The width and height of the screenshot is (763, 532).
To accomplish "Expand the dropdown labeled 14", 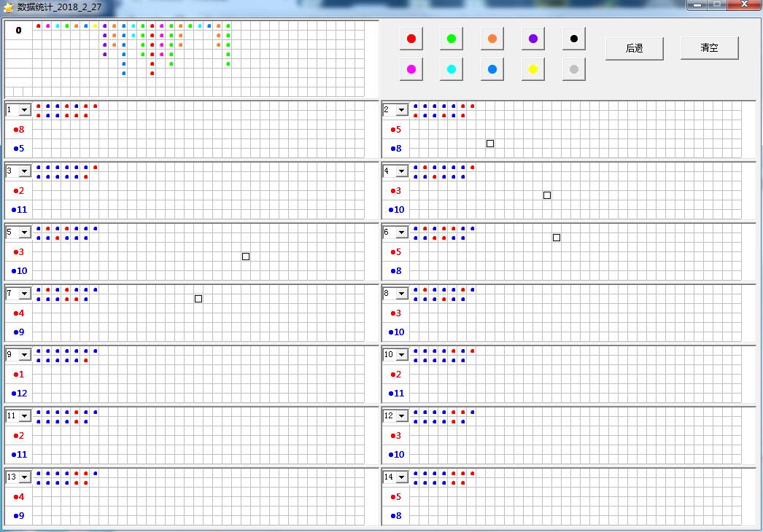I will [x=402, y=477].
